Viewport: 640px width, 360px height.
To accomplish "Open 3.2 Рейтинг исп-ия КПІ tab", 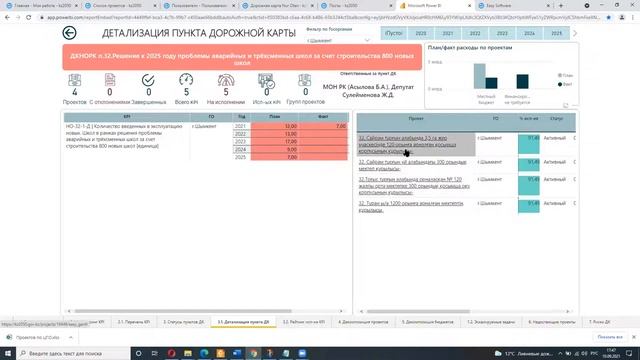I will (304, 322).
